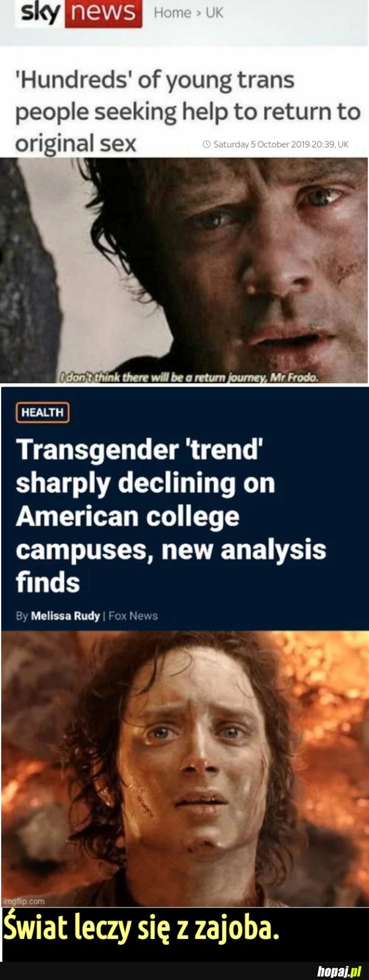This screenshot has height=980, width=369.
Task: Open the Transgender 'trend' sharply declining headline
Action: click(x=171, y=516)
